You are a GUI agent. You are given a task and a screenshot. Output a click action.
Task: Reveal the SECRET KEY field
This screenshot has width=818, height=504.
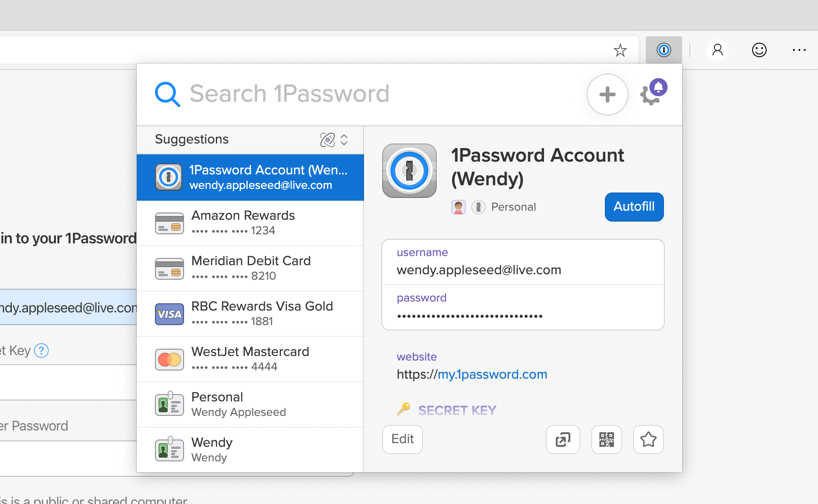(457, 410)
